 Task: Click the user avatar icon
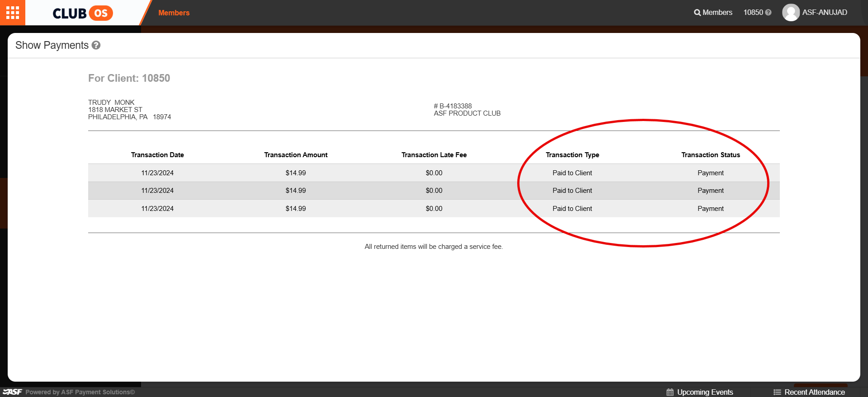[791, 13]
